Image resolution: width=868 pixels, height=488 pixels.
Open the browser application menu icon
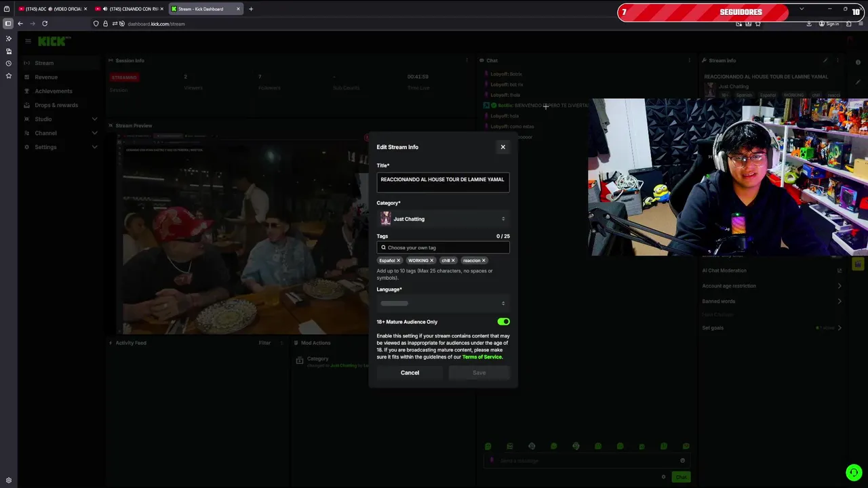click(x=861, y=24)
